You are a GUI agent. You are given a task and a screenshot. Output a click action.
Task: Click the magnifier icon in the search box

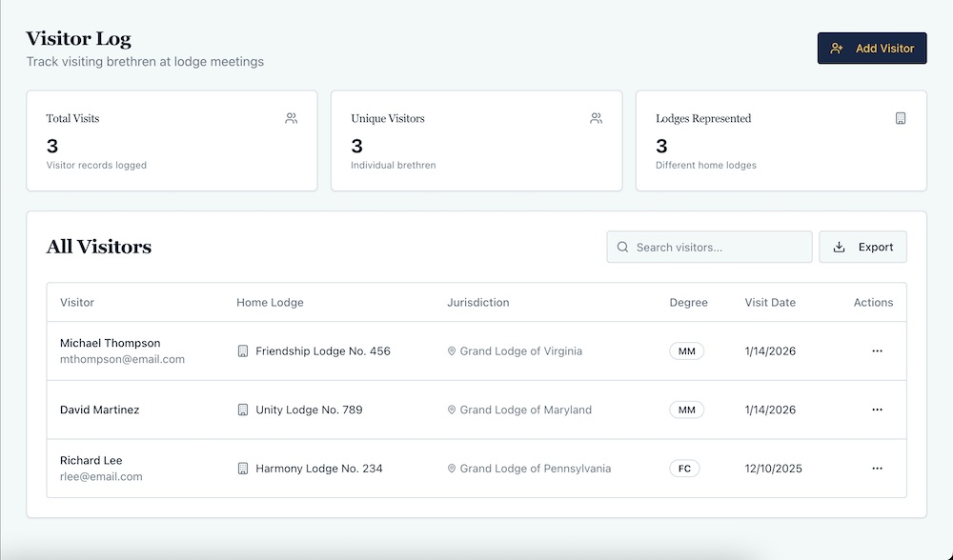pyautogui.click(x=622, y=247)
